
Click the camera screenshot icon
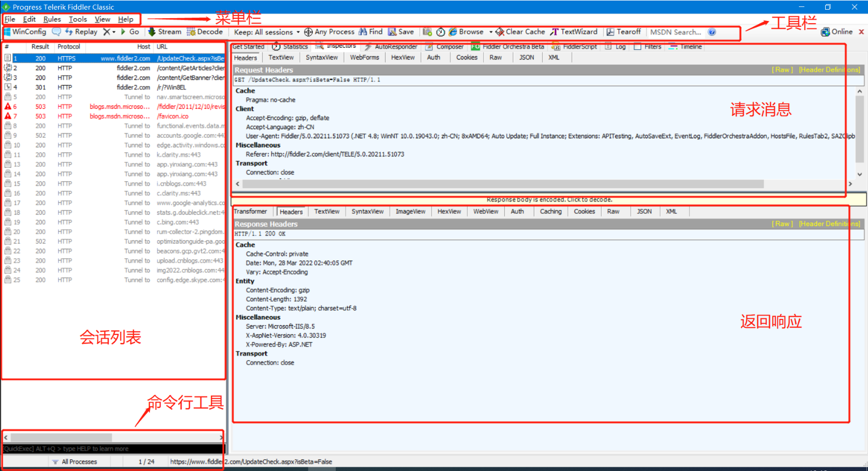click(427, 32)
